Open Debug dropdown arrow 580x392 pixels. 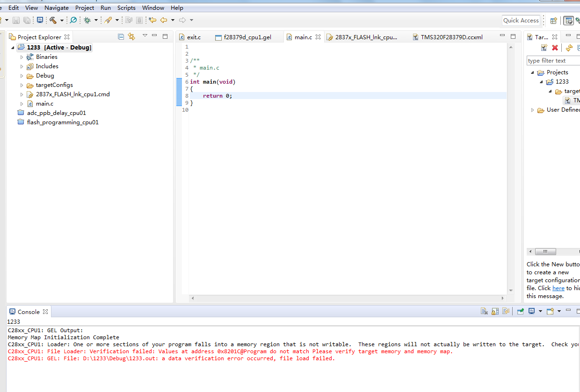click(96, 20)
